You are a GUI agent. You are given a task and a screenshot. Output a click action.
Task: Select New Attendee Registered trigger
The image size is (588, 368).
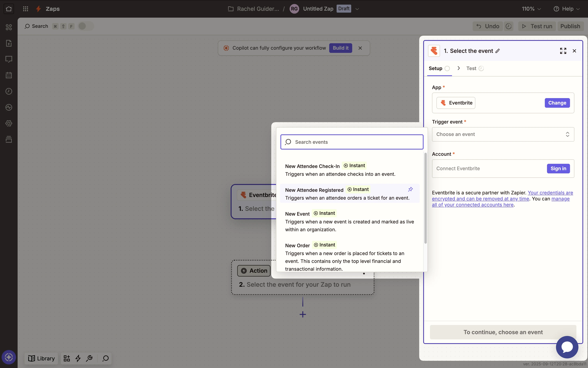pyautogui.click(x=350, y=193)
